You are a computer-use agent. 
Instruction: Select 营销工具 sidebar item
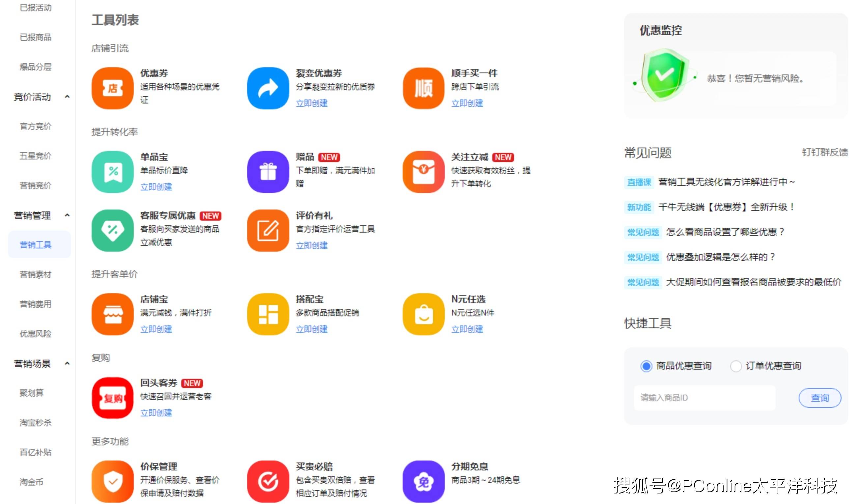[x=39, y=245]
